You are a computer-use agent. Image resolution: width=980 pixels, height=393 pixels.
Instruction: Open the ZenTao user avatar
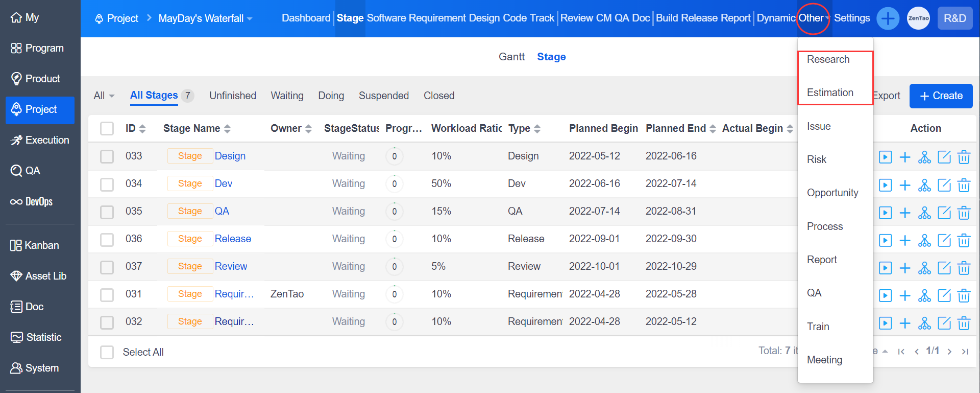click(918, 18)
